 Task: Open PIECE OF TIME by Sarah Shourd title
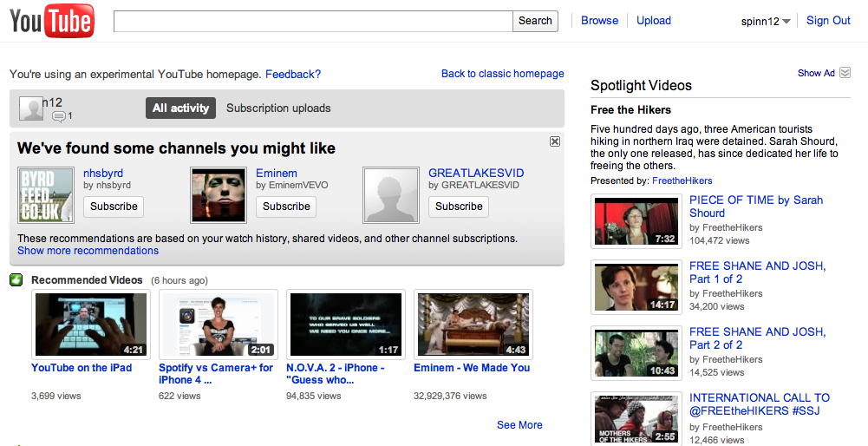tap(756, 207)
